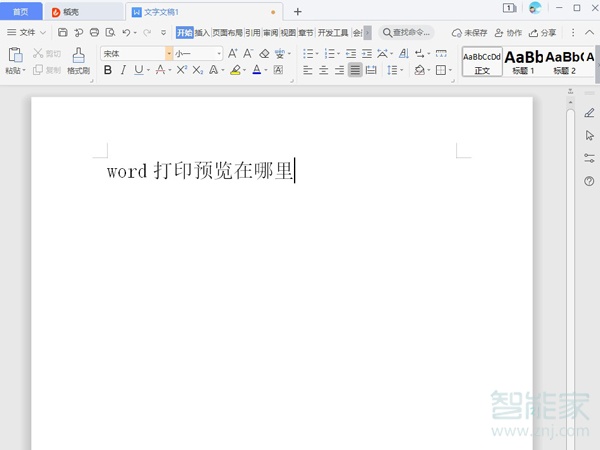
Task: Switch to the 插入 ribbon tab
Action: coord(202,32)
